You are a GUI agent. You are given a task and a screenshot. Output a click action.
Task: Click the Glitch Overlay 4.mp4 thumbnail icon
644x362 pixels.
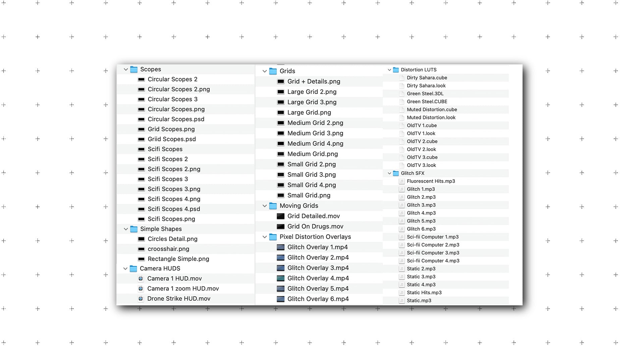click(280, 278)
